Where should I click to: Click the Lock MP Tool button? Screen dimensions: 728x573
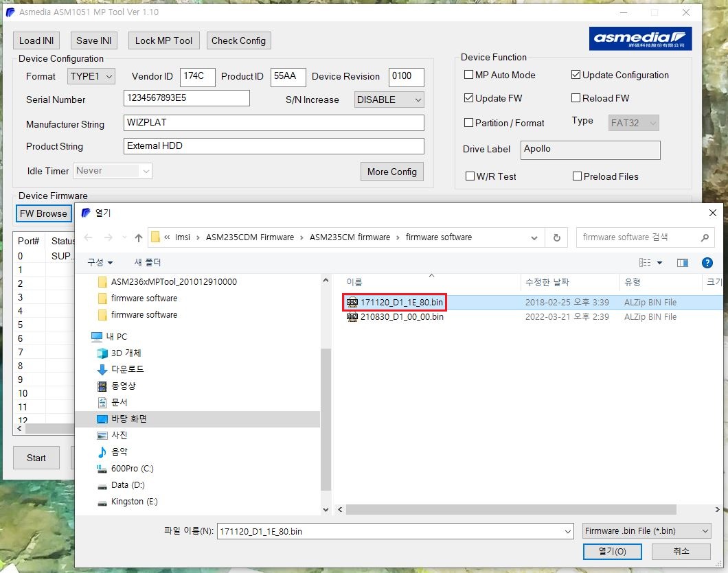[x=164, y=40]
